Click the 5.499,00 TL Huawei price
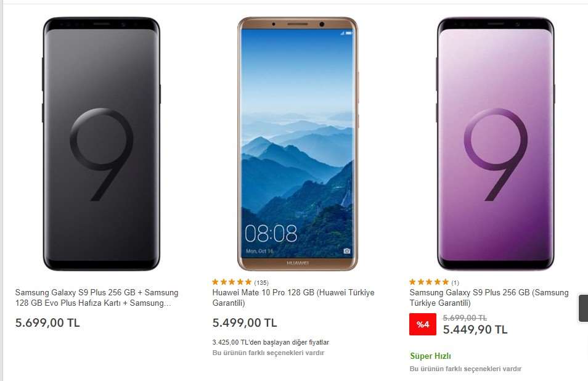The image size is (588, 381). (x=245, y=323)
